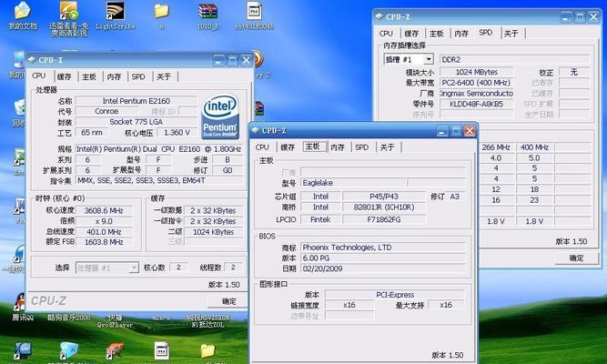Click the Socket 775 LGA package field
The image size is (607, 364).
pos(137,122)
